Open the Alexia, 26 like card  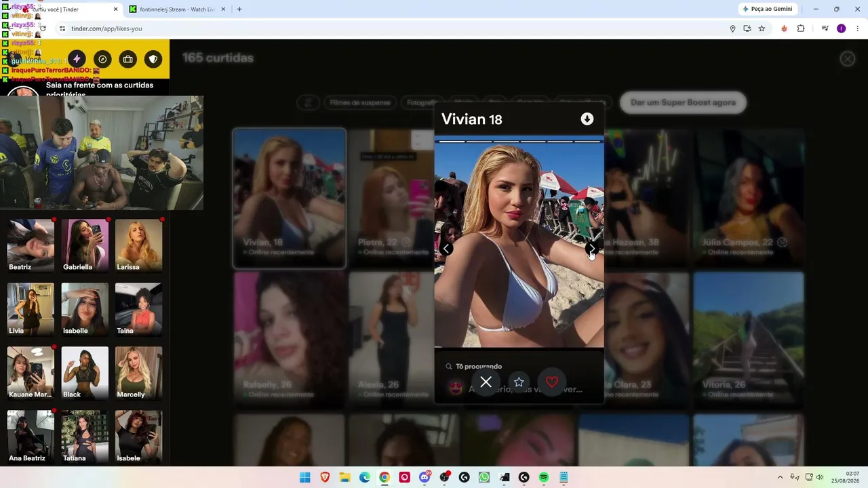pyautogui.click(x=391, y=341)
